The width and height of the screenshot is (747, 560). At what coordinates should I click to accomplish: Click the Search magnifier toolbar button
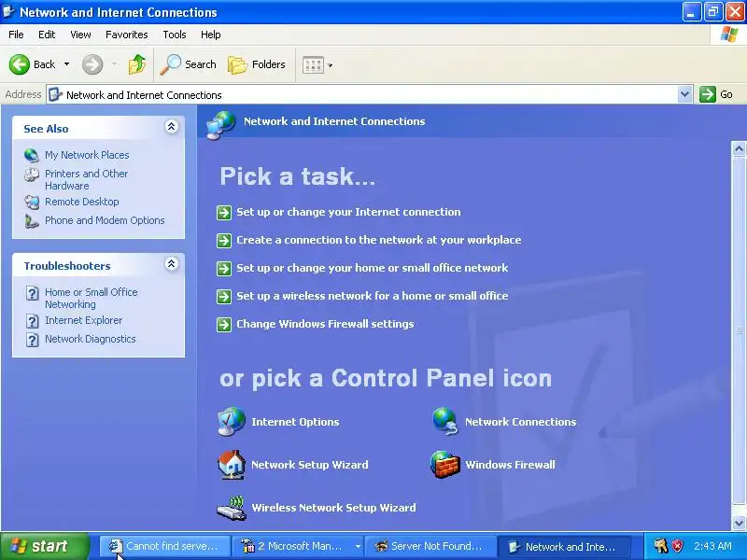189,64
